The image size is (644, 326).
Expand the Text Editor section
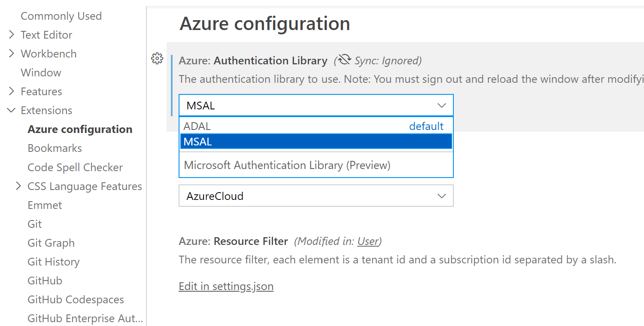[11, 35]
